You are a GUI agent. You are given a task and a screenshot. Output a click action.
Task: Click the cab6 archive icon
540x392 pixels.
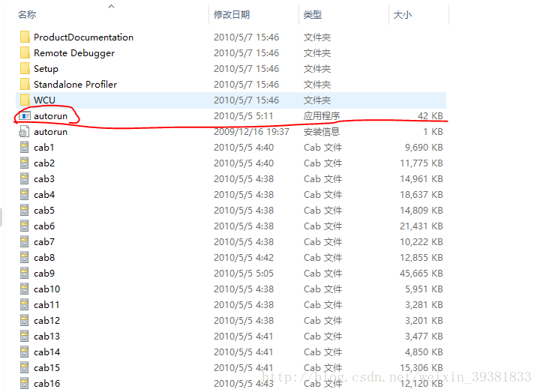coord(25,226)
